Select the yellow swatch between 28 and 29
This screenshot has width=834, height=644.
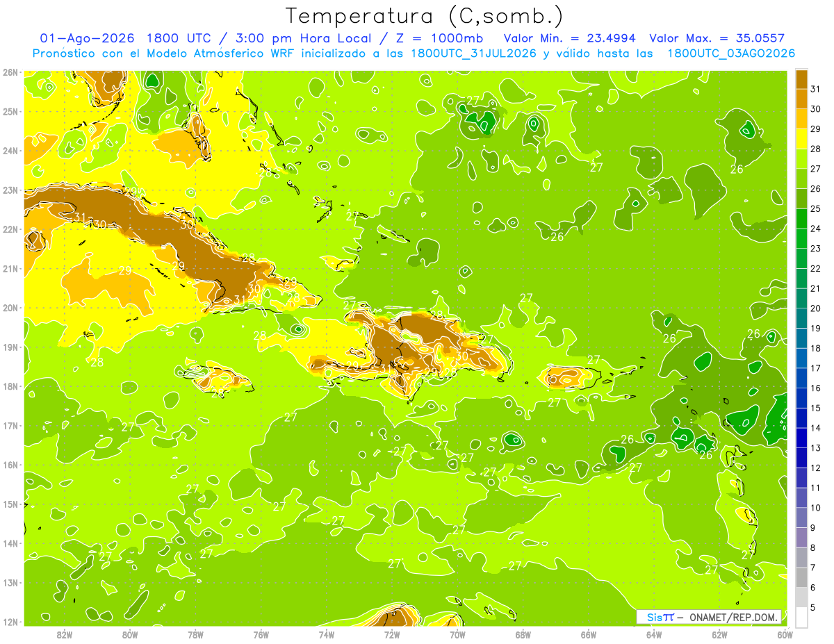[801, 138]
